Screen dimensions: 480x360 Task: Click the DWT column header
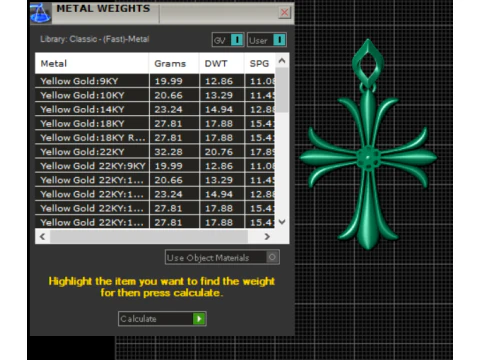click(x=222, y=63)
